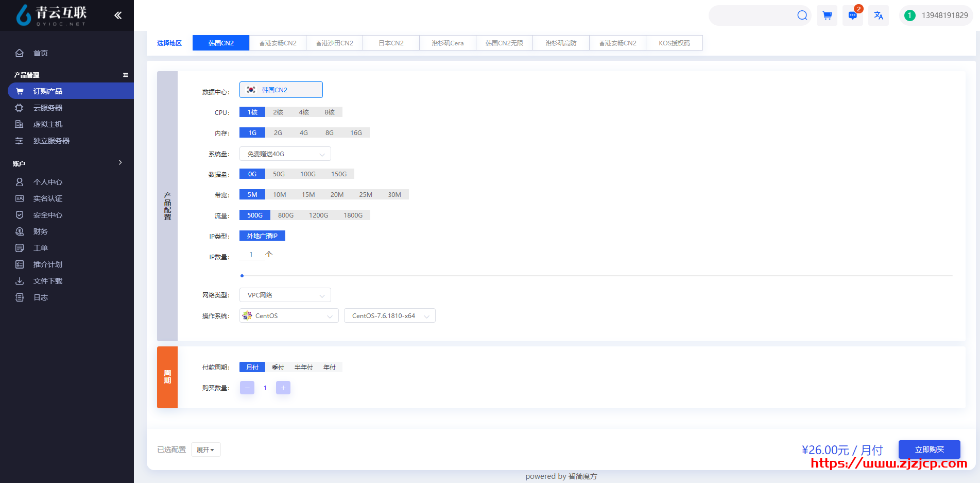Open the CentOS operating system dropdown
Screen dimensions: 980x483
[x=289, y=316]
